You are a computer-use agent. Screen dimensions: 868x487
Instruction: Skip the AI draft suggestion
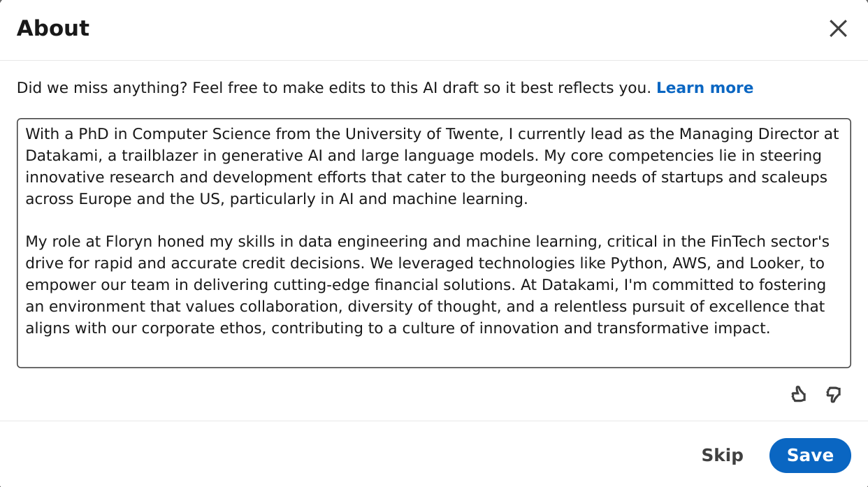coord(722,456)
